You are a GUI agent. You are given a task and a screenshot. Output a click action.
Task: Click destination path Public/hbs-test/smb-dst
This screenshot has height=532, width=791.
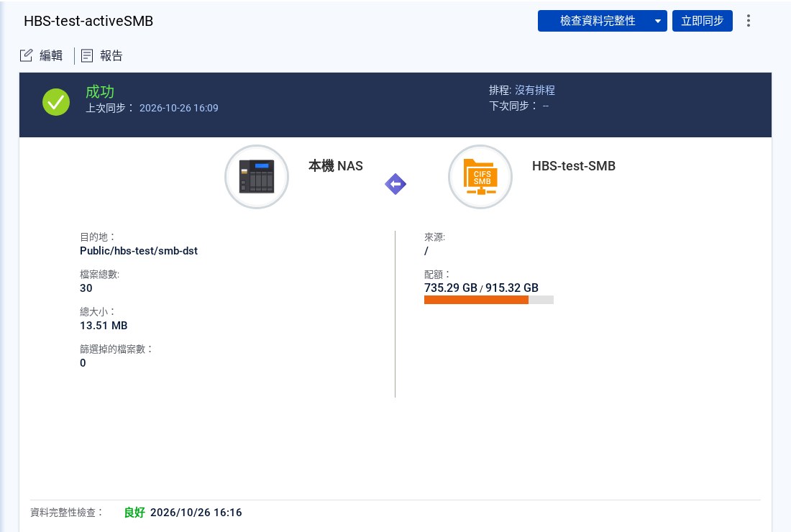point(139,251)
